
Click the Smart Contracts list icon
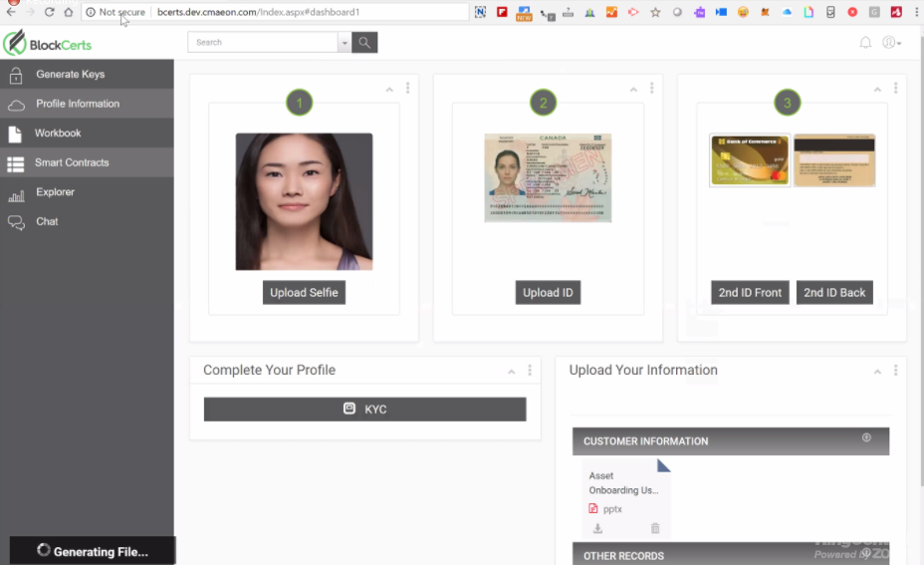coord(15,164)
